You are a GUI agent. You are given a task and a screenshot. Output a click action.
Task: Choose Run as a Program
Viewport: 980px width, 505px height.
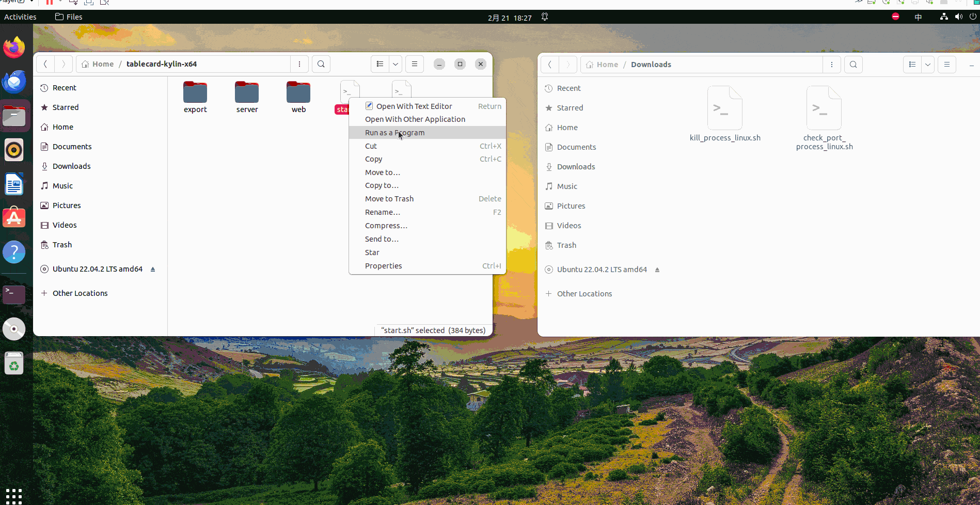click(x=394, y=133)
